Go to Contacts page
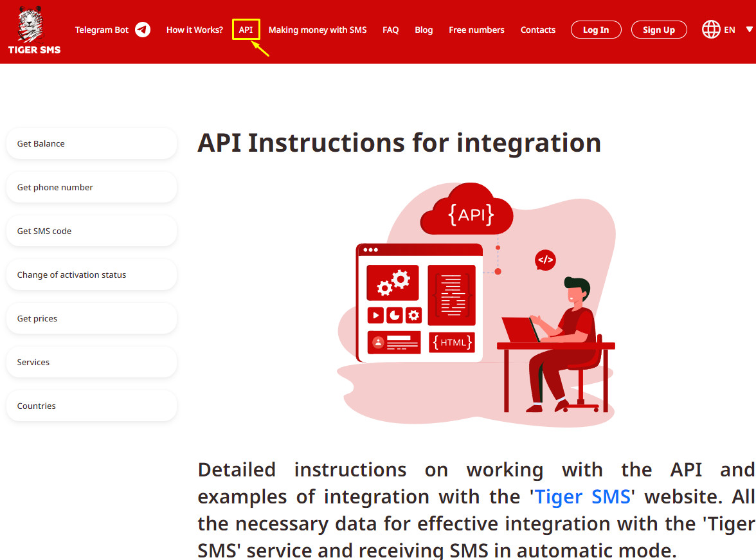The width and height of the screenshot is (756, 560). 537,30
